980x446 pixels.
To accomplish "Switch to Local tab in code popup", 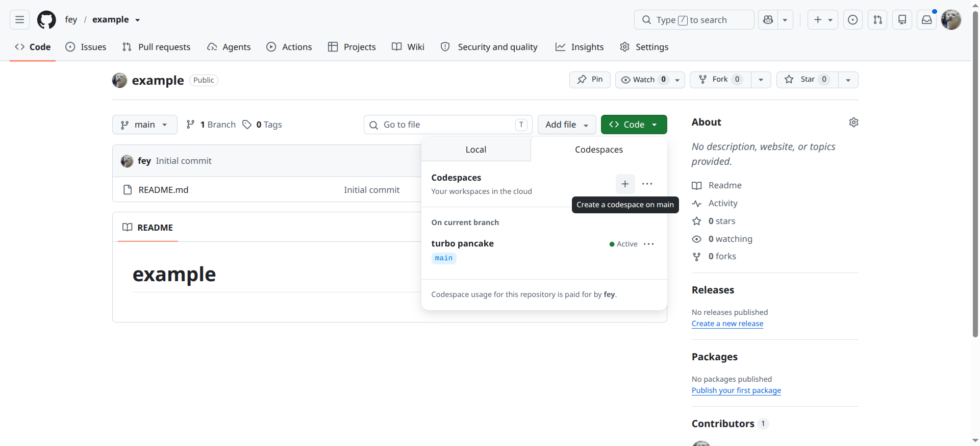I will coord(476,150).
